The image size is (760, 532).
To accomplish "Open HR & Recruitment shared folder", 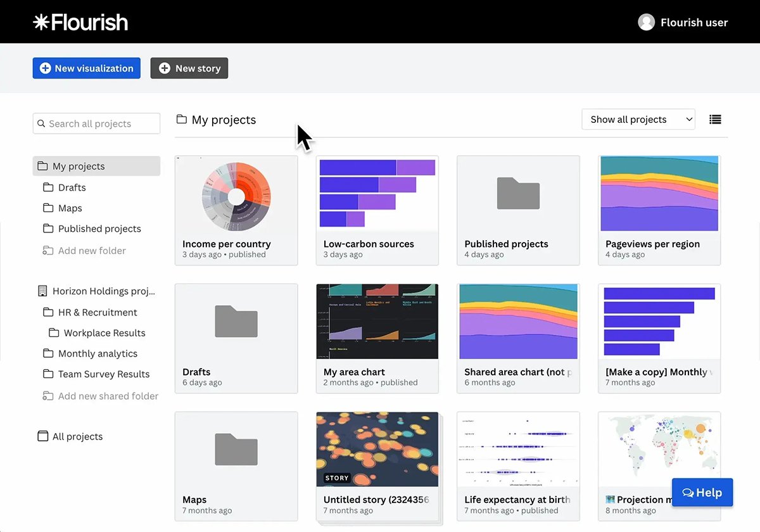I will pos(97,312).
